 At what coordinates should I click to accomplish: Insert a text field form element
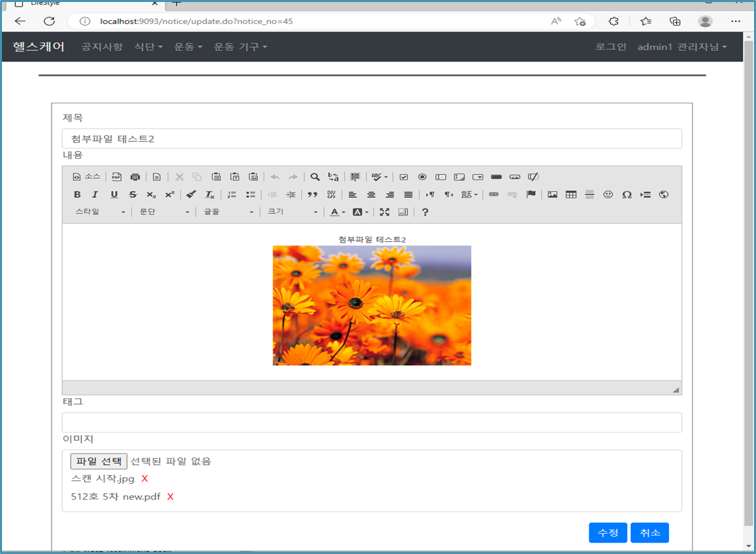[441, 177]
